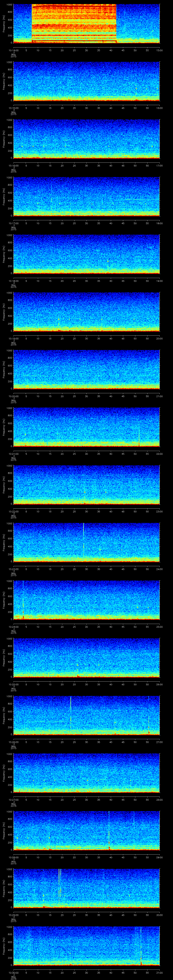Screen dimensions: 173x980
Task: Click the 16:00 end time label
Action: pyautogui.click(x=159, y=108)
